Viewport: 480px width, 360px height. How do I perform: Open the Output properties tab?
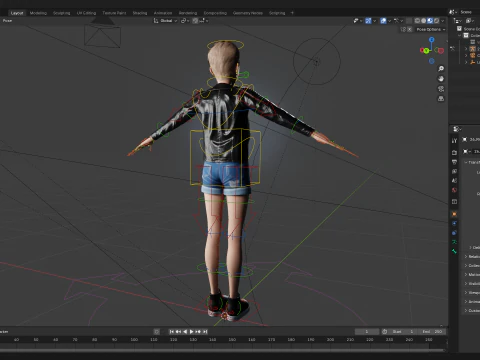click(x=454, y=162)
